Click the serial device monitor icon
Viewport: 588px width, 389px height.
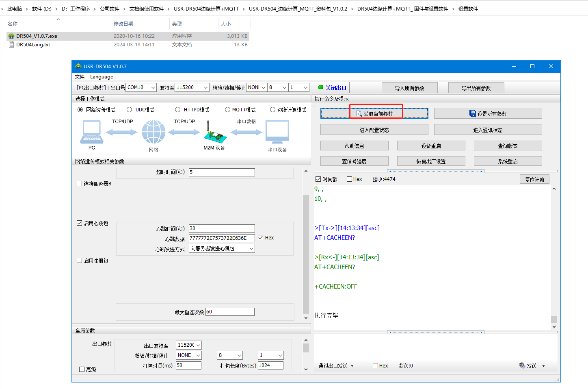point(277,132)
